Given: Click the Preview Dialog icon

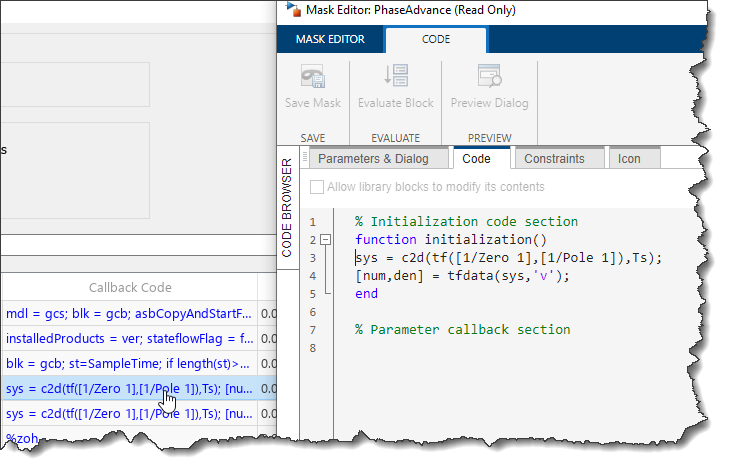Looking at the screenshot, I should [489, 79].
